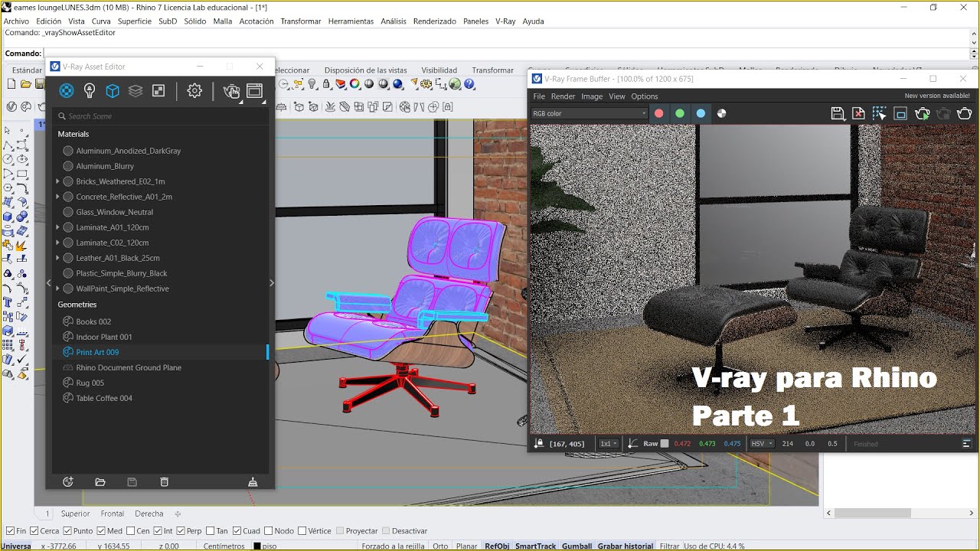This screenshot has height=551, width=980.
Task: Toggle Gumball in status bar
Action: click(x=577, y=546)
